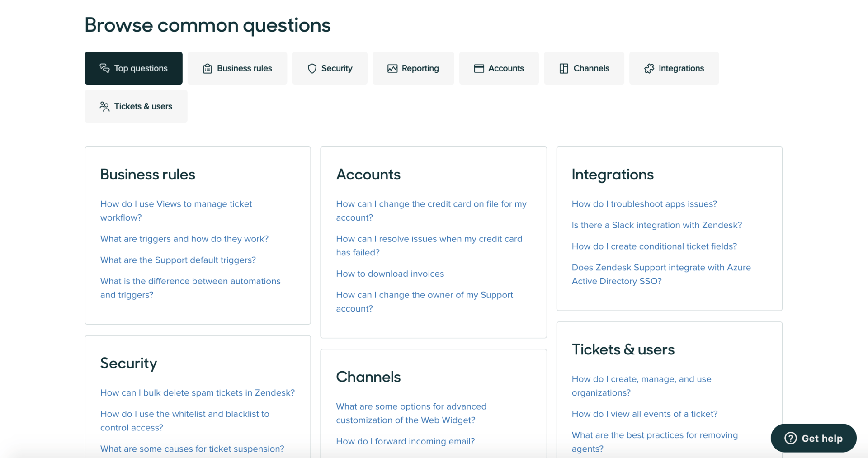The height and width of the screenshot is (458, 868).
Task: Toggle the Business rules category filter
Action: pyautogui.click(x=237, y=68)
